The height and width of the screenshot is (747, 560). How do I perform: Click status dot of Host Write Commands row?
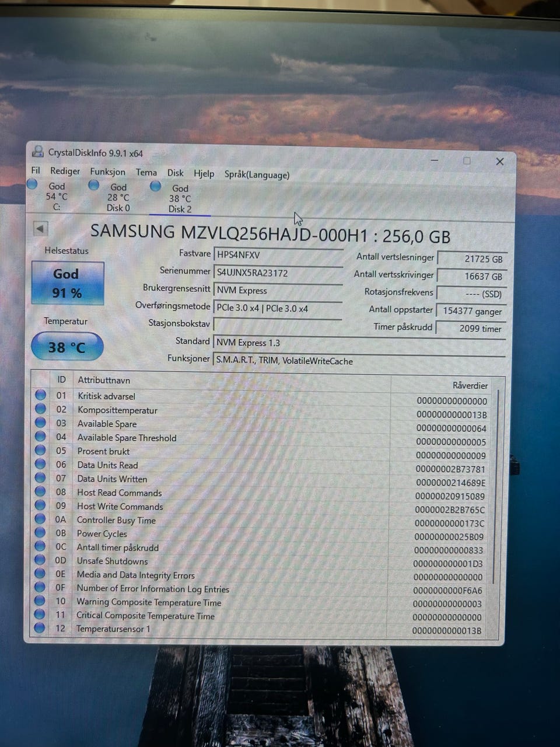coord(40,505)
